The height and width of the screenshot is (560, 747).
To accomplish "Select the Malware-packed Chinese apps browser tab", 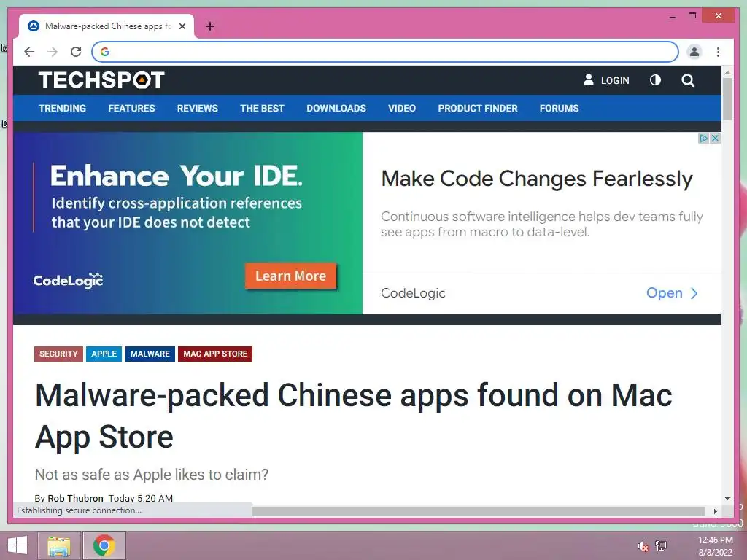I will (x=107, y=26).
